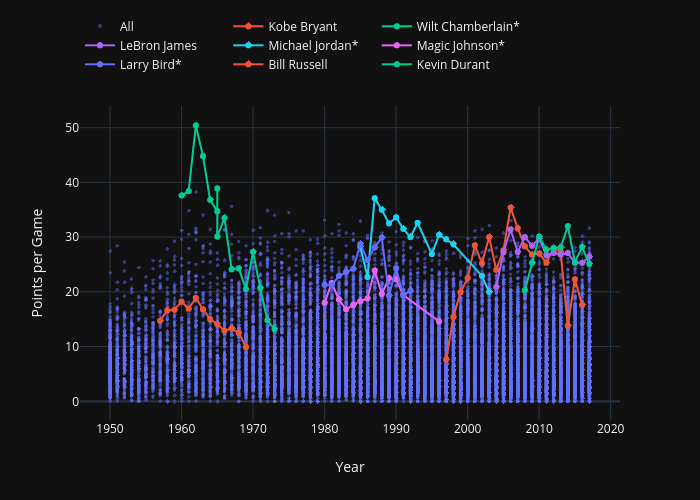
Task: Hide the Larry Bird* trace via legend
Action: coord(150,64)
